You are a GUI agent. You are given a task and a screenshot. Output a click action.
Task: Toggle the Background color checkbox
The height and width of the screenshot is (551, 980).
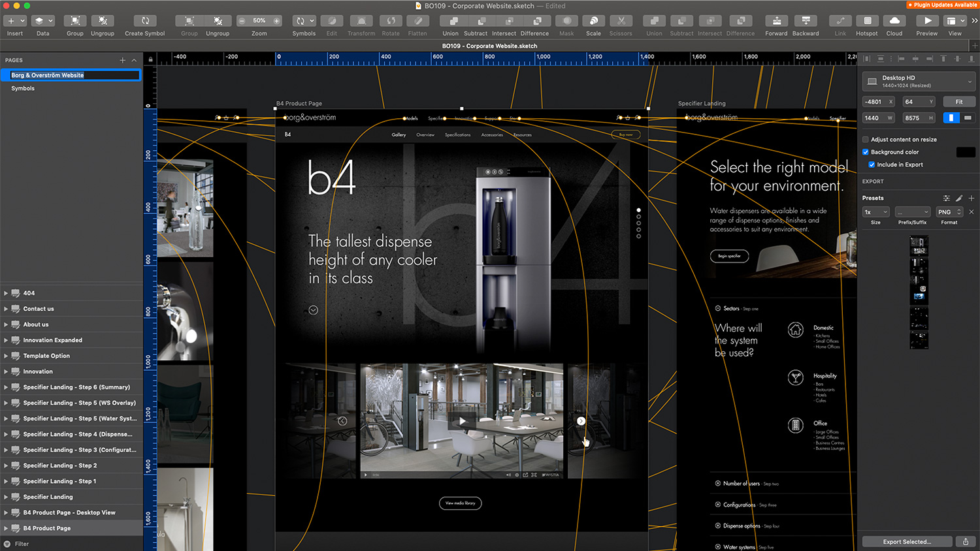click(x=866, y=152)
